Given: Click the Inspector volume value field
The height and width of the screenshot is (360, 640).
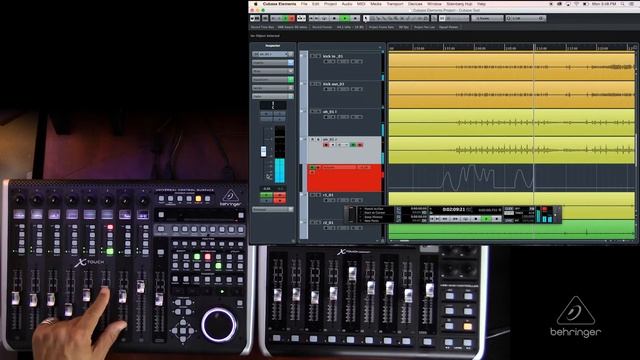Looking at the screenshot, I should click(266, 189).
